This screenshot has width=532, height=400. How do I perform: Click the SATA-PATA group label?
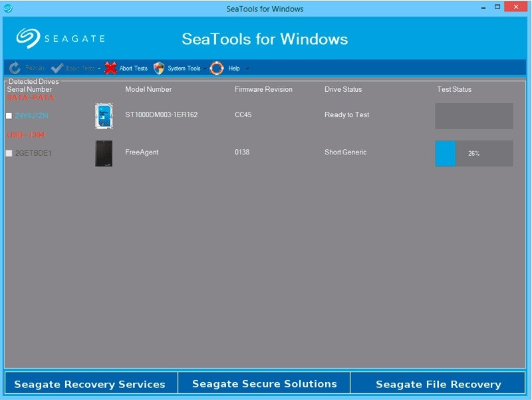(x=31, y=98)
